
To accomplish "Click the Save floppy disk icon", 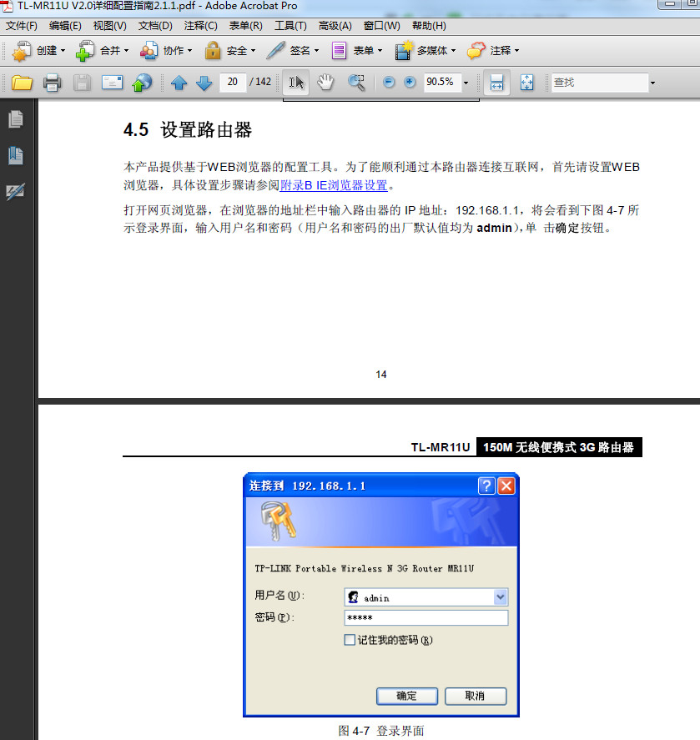I will coord(82,83).
